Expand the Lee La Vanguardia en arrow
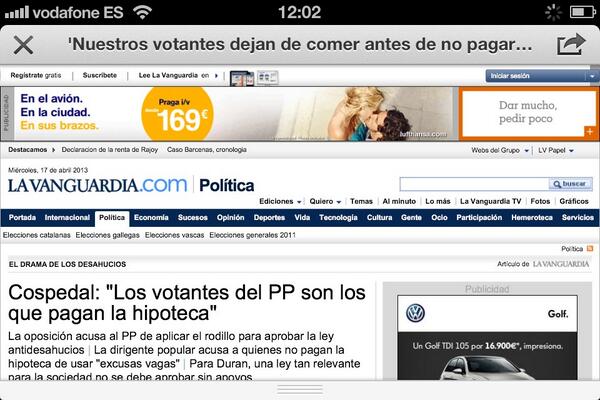The width and height of the screenshot is (600, 400). click(216, 75)
